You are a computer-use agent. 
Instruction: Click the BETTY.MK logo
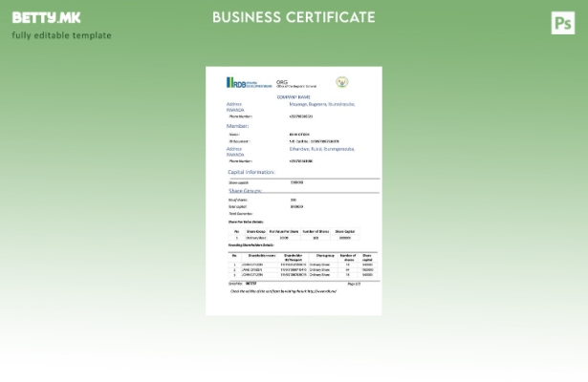coord(47,17)
